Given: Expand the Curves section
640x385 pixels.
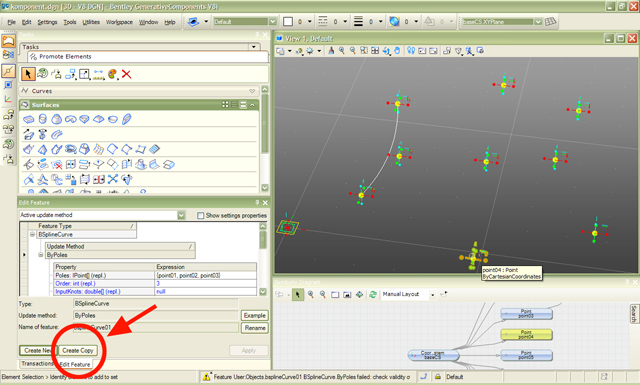Looking at the screenshot, I should 252,91.
